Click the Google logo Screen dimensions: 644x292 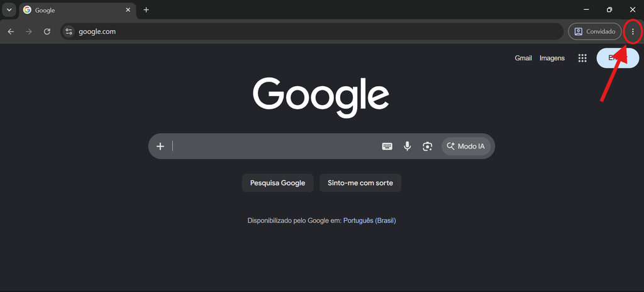coord(321,97)
